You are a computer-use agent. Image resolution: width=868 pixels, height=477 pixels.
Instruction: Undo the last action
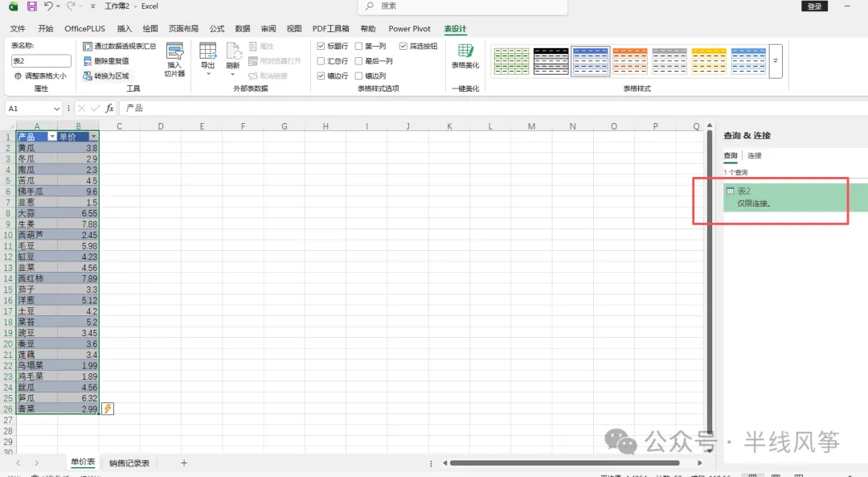coord(48,6)
